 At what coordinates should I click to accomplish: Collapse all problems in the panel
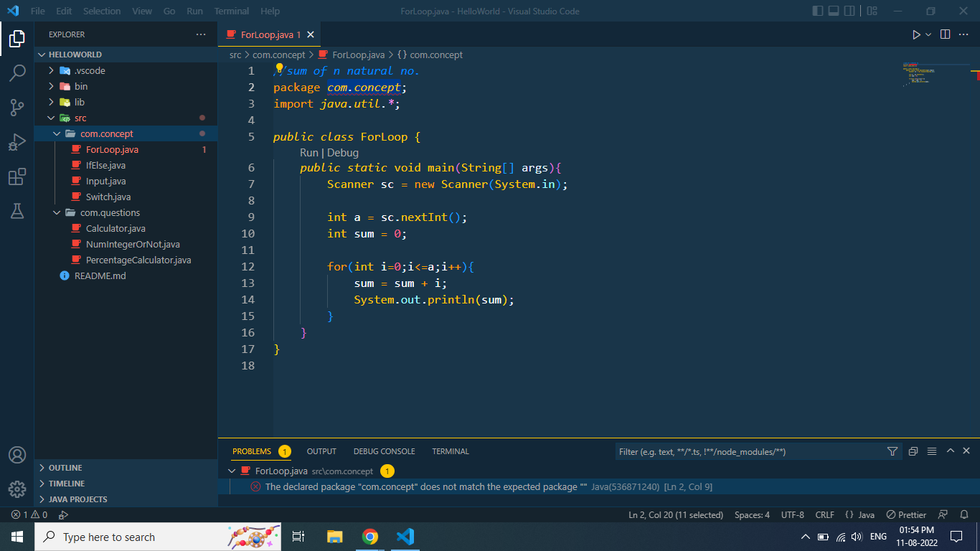coord(913,451)
